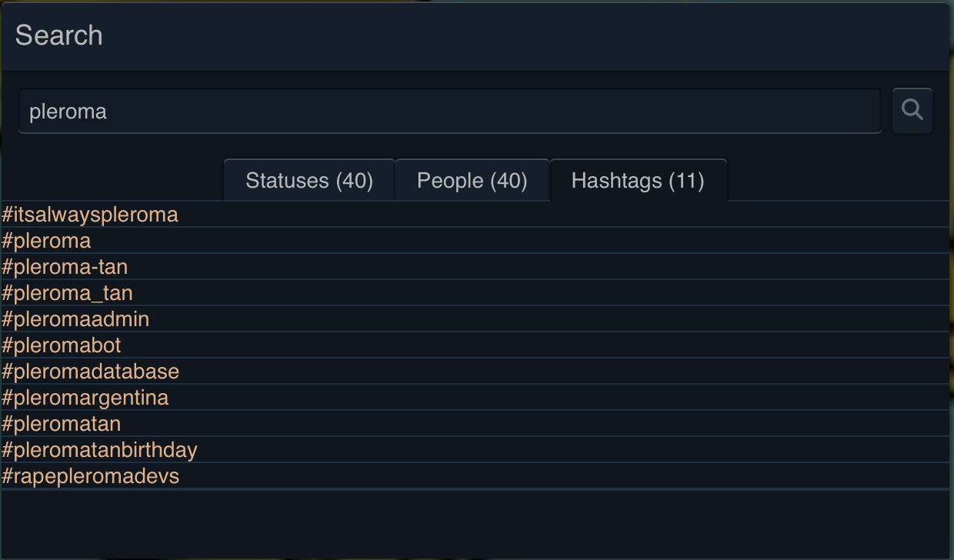Open the #pleromatanbirthday hashtag link
The image size is (954, 560).
coord(100,450)
